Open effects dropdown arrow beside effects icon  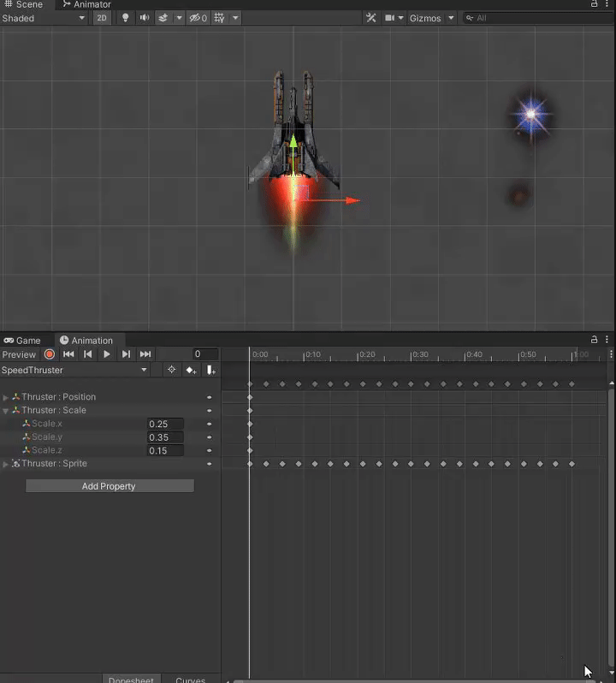179,18
